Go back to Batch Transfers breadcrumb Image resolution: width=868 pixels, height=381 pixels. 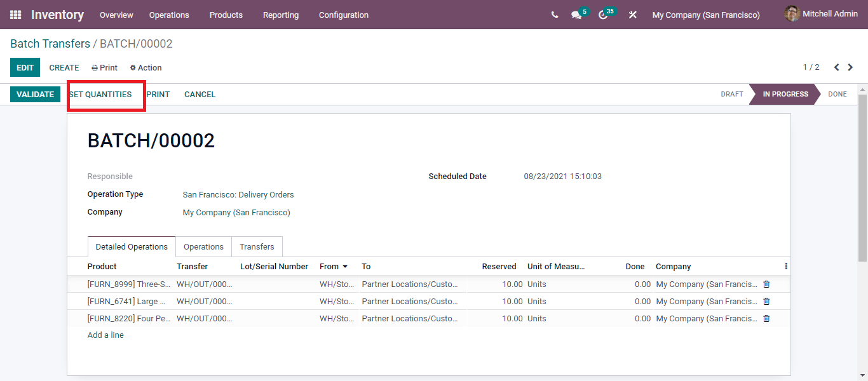click(50, 44)
